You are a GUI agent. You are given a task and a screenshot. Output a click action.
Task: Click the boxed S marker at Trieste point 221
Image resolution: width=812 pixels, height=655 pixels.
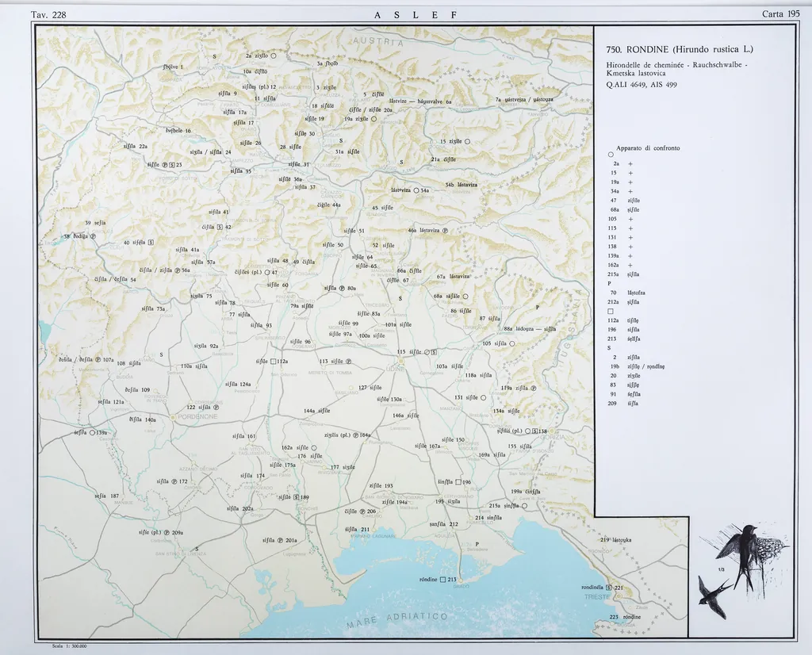pyautogui.click(x=608, y=588)
